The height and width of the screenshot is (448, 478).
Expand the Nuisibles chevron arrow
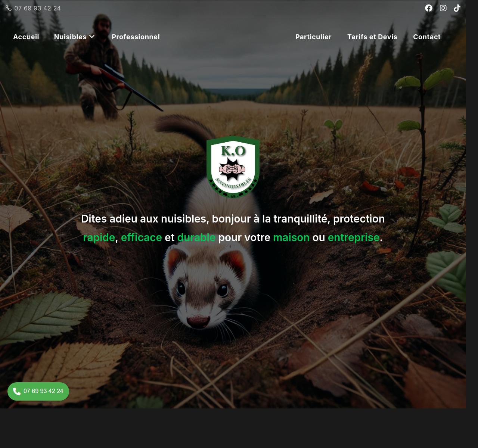click(92, 37)
